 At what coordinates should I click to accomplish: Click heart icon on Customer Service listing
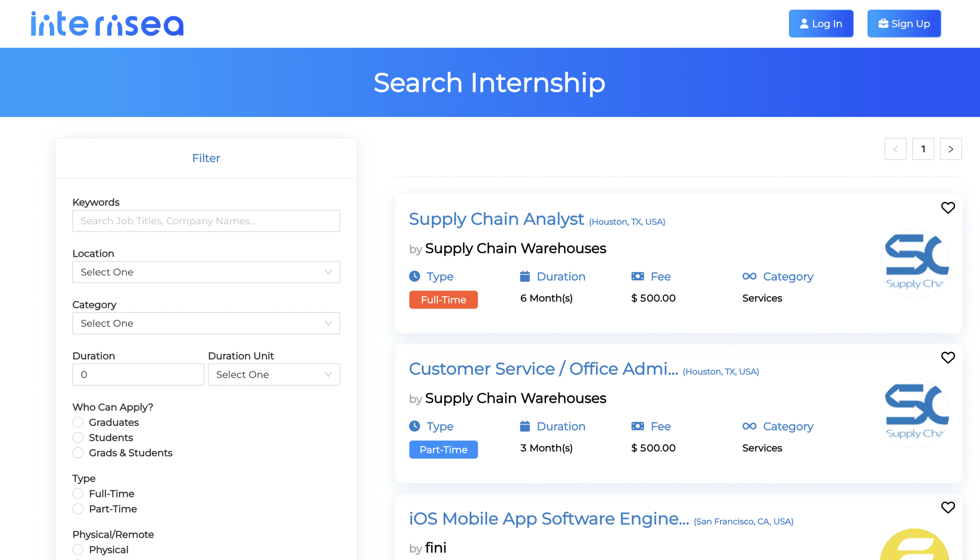pyautogui.click(x=947, y=358)
